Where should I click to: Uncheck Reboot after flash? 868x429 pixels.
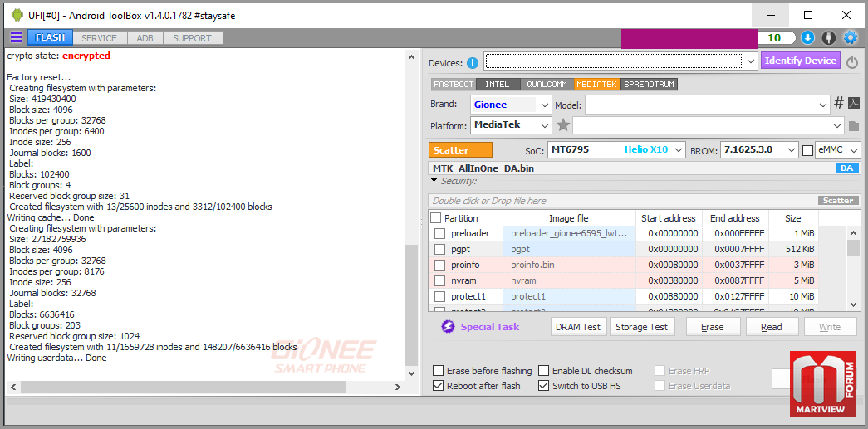point(439,386)
